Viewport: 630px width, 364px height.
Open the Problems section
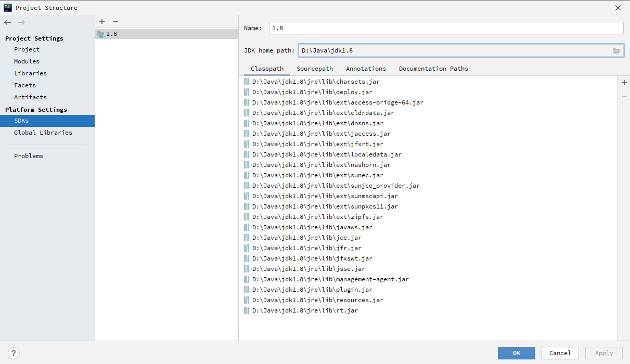[29, 156]
